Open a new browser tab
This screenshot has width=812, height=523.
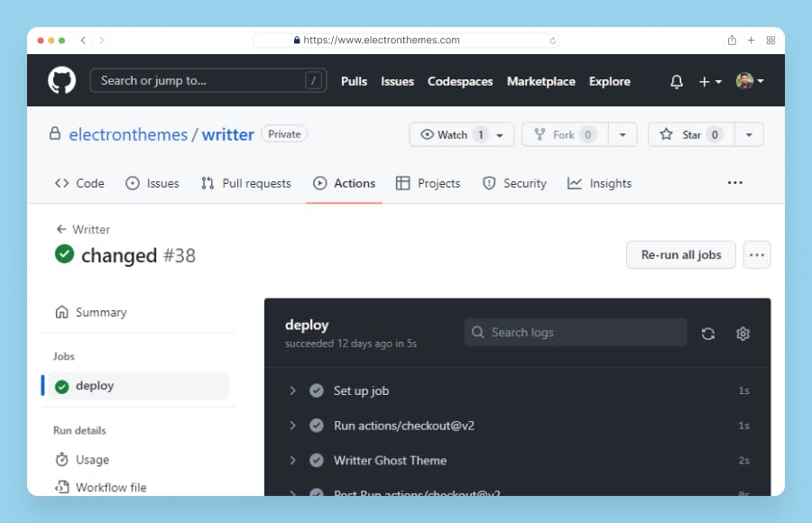[751, 40]
